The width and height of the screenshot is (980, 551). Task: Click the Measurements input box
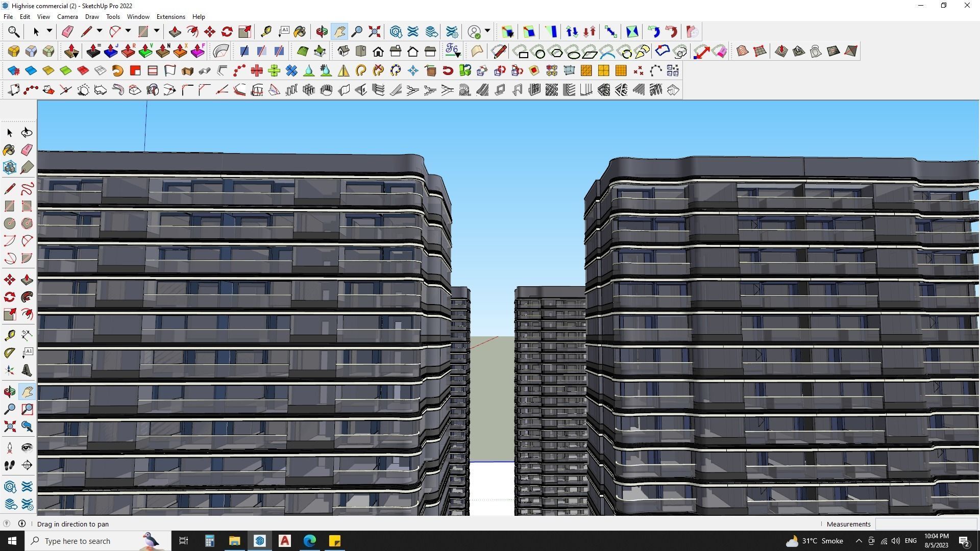pos(926,524)
